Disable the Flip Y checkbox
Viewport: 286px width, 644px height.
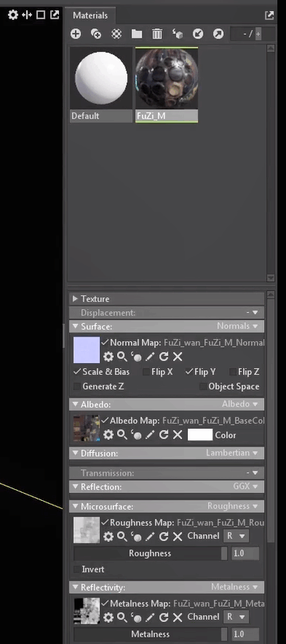point(189,372)
